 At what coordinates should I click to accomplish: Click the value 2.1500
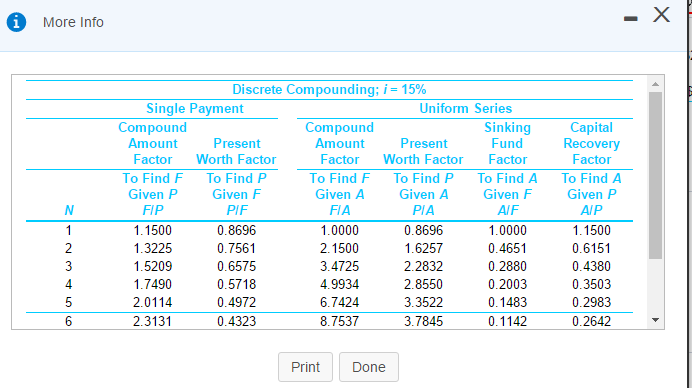pyautogui.click(x=339, y=249)
